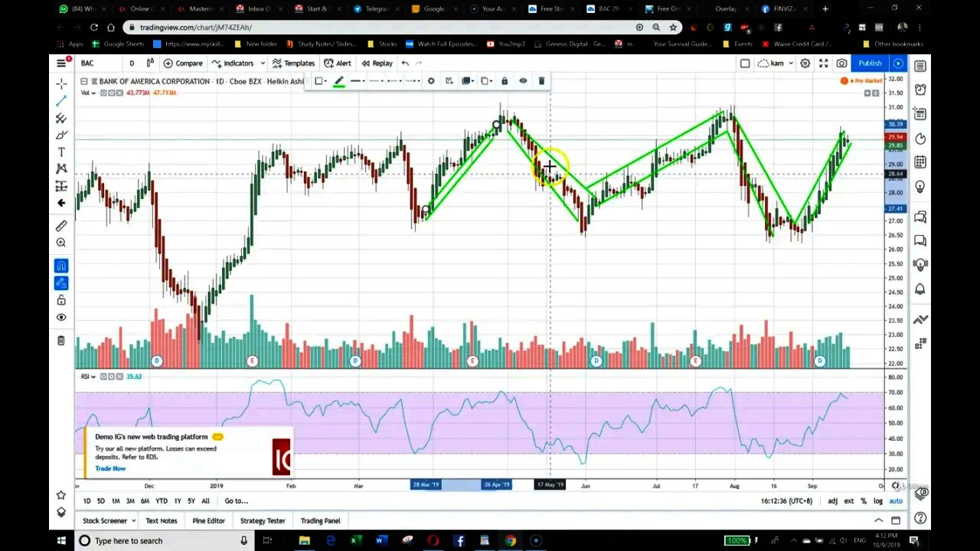980x551 pixels.
Task: Toggle adj dividend adjustment
Action: (832, 500)
